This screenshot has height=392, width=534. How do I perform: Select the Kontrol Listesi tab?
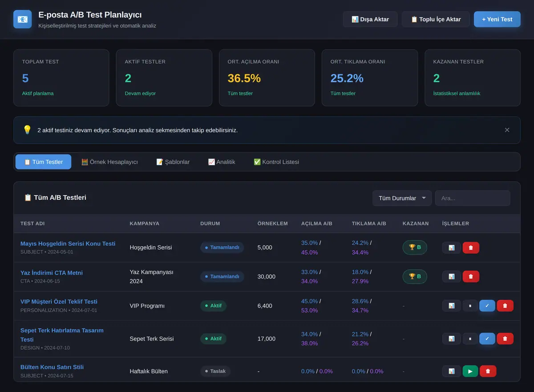click(276, 162)
